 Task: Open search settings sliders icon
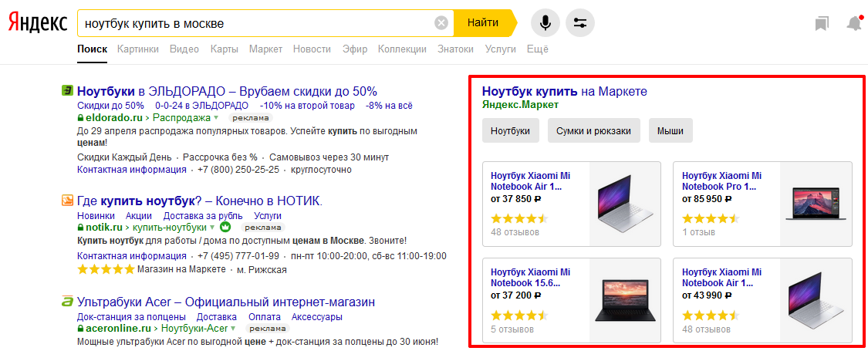(580, 23)
